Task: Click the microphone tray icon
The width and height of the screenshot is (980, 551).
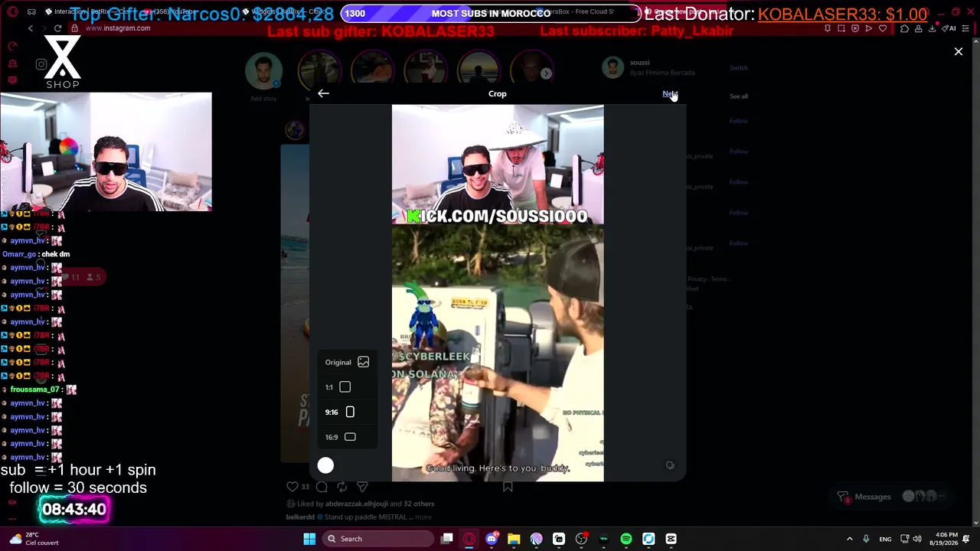Action: pos(866,539)
